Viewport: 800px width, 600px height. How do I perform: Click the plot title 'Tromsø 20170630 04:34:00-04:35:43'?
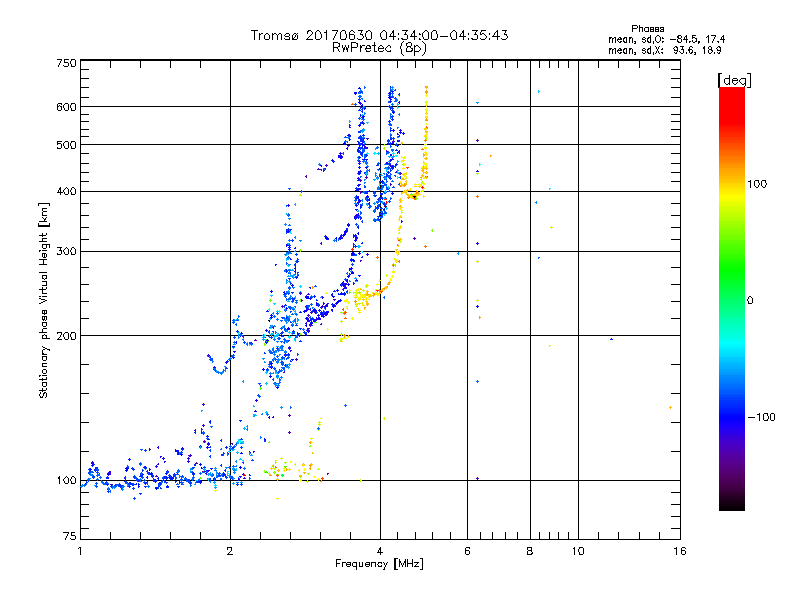[x=380, y=35]
